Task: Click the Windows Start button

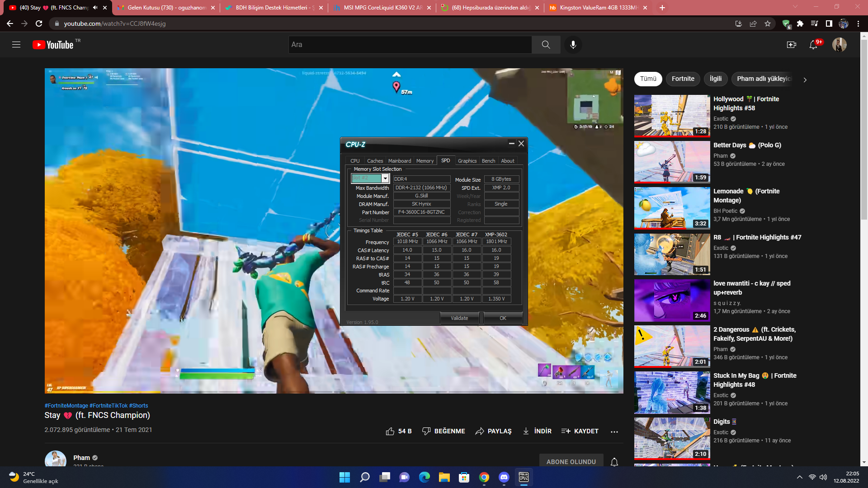Action: click(x=344, y=477)
